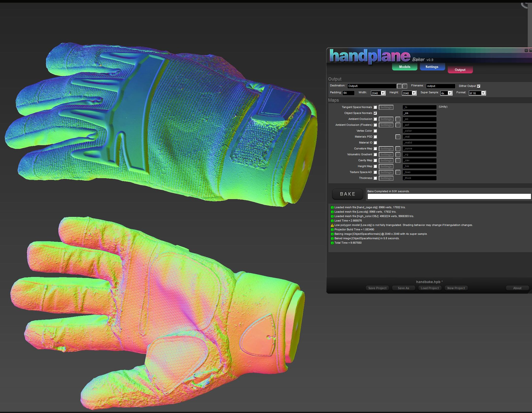Uncheck Object Space Normals
Image resolution: width=532 pixels, height=413 pixels.
[375, 113]
